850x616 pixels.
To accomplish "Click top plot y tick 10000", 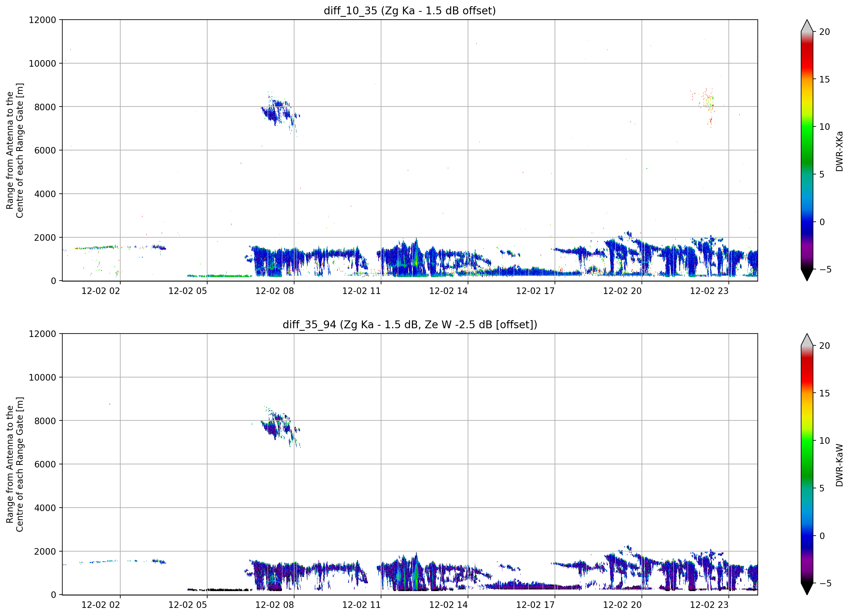I will point(42,64).
